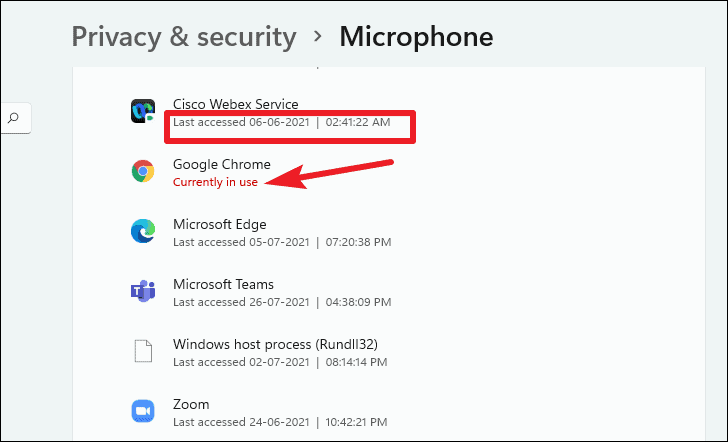Click the Microphone page title

pos(416,37)
